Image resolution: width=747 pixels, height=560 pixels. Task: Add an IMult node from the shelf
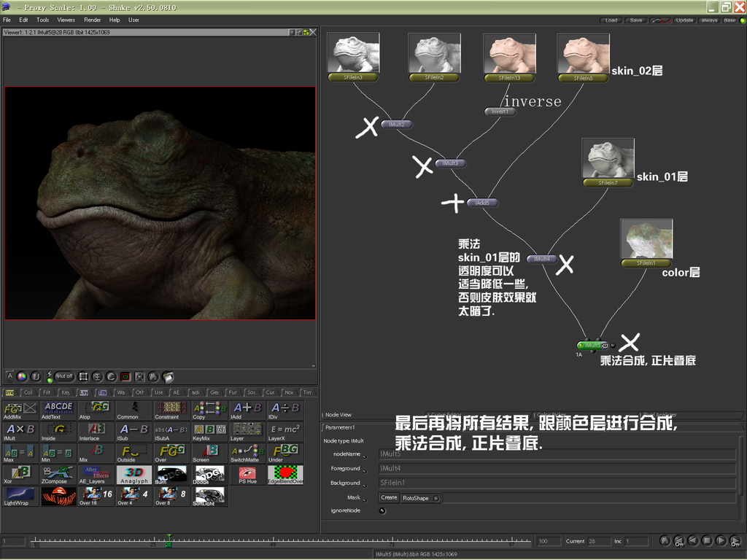pyautogui.click(x=20, y=432)
